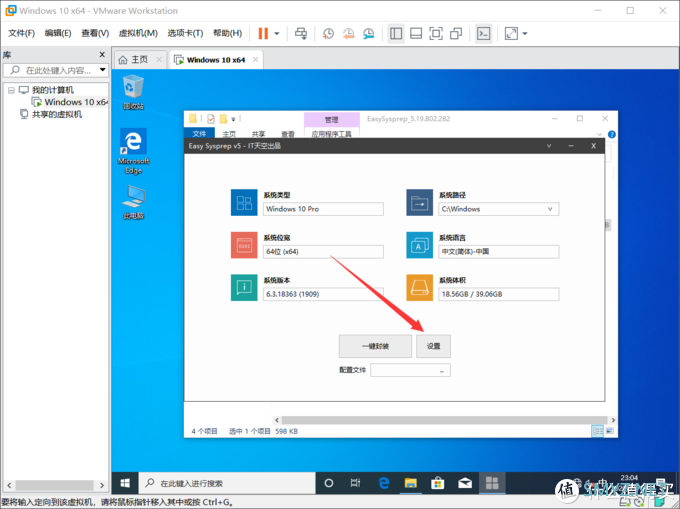Pause the virtual machine from VMware toolbar
Screen dimensions: 680x509
pos(263,33)
